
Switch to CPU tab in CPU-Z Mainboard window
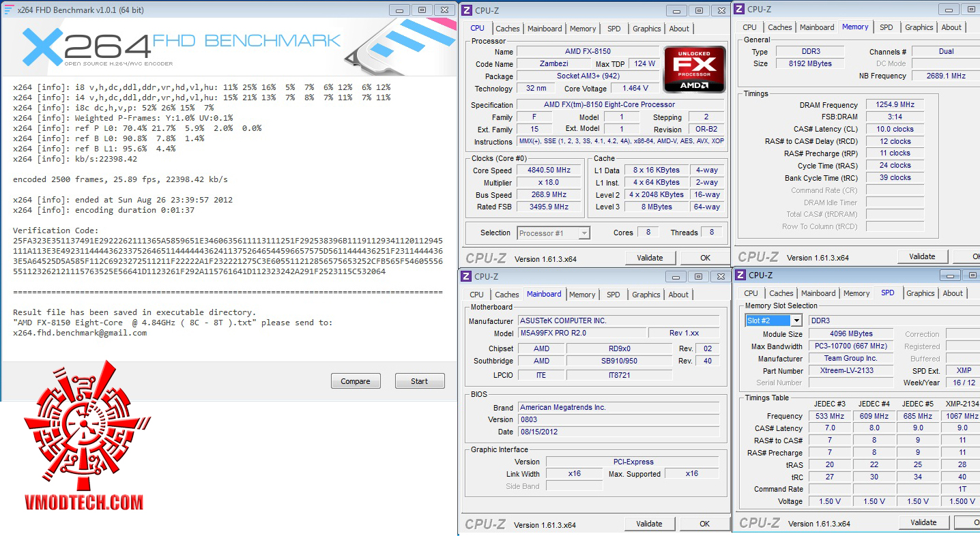tap(477, 295)
